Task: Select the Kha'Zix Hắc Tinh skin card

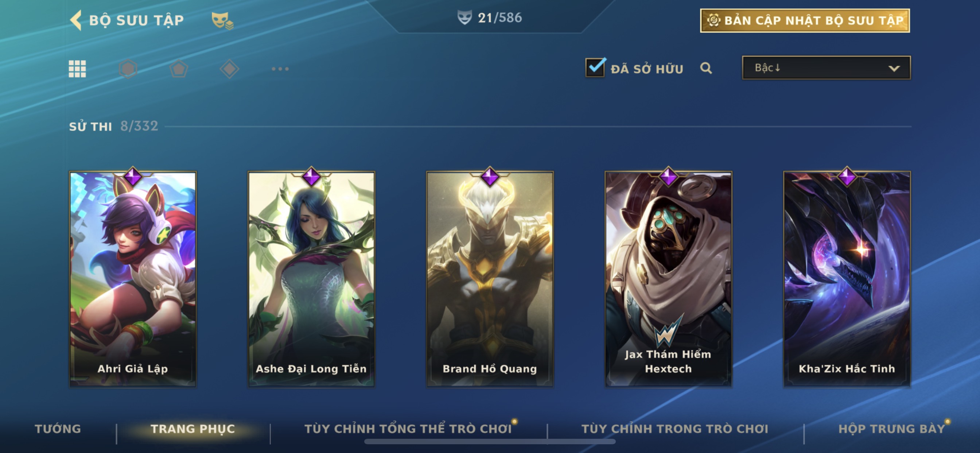Action: pos(847,279)
